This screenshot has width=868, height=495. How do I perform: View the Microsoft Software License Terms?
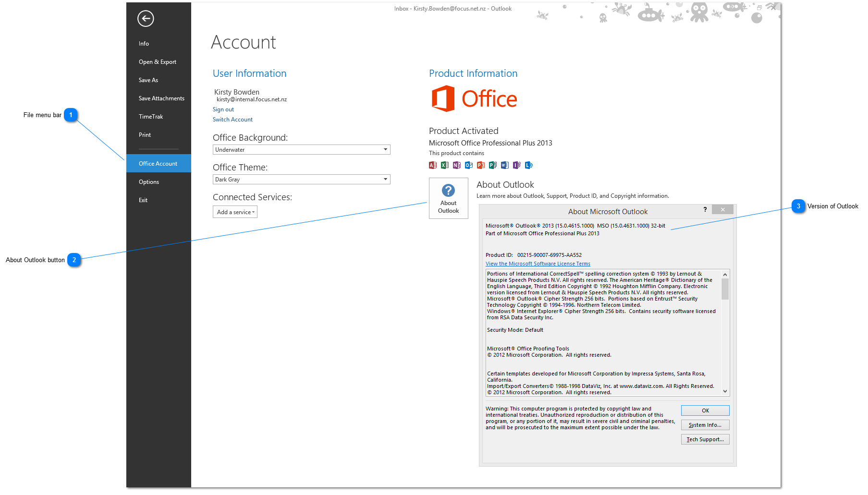[538, 264]
